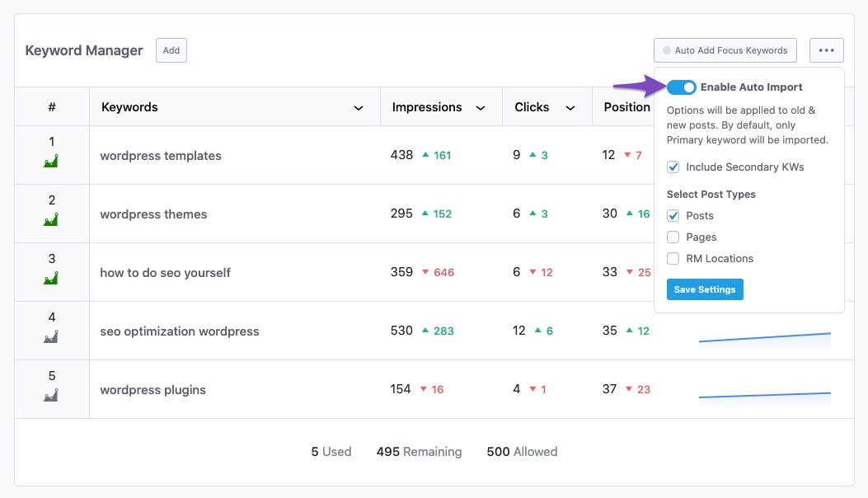This screenshot has height=498, width=868.
Task: Click the green chart icon in row 3
Action: tap(51, 279)
